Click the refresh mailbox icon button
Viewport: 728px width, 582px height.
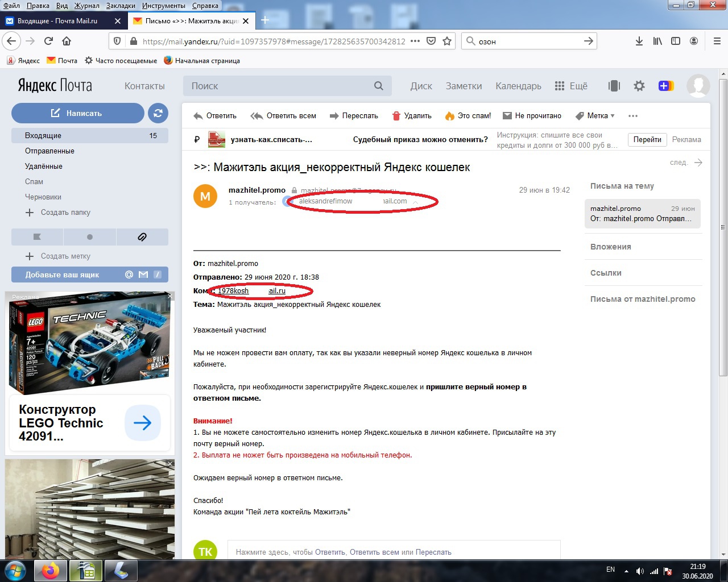click(x=158, y=113)
